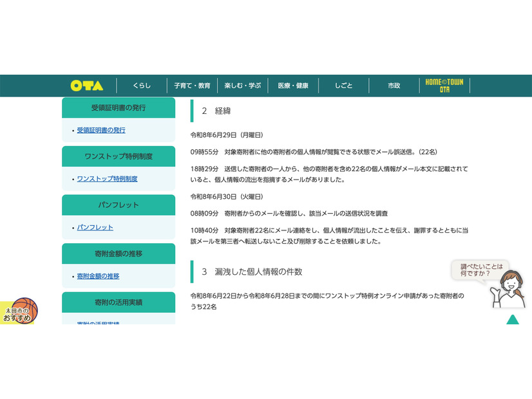Open the HOME TOWN OTA banner
Image resolution: width=532 pixels, height=399 pixels.
pos(444,86)
